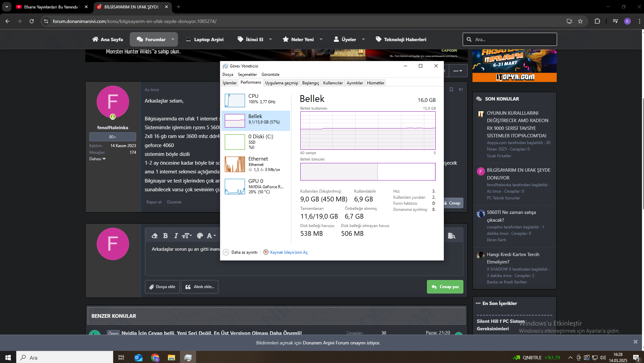This screenshot has width=644, height=363.
Task: Expand the Dahası user details
Action: pos(97,159)
